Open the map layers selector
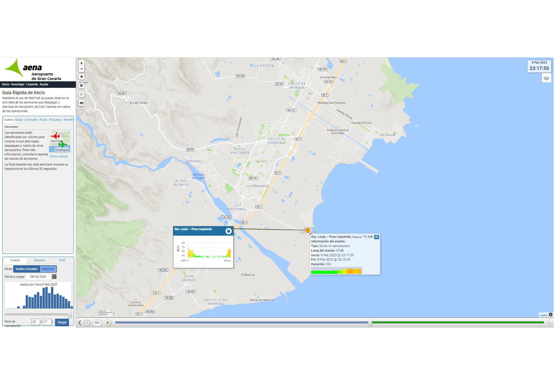Image resolution: width=554 pixels, height=392 pixels. [x=546, y=78]
